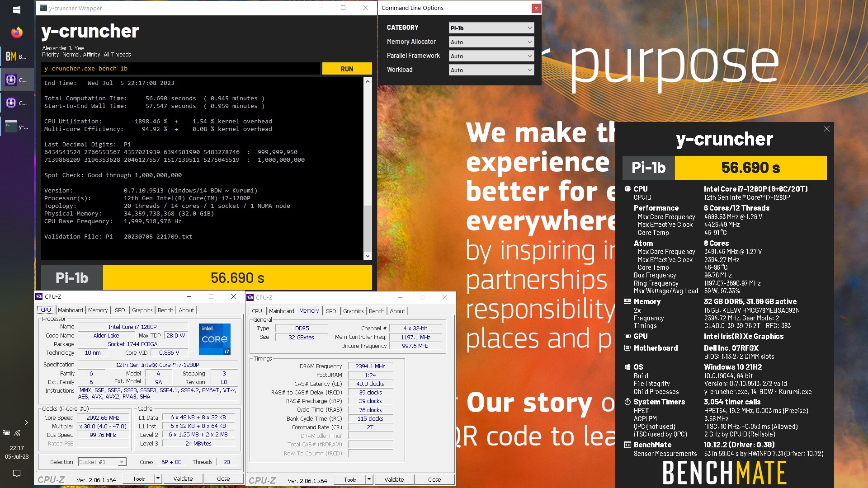
Task: Close the Command Line Options panel
Action: (536, 8)
